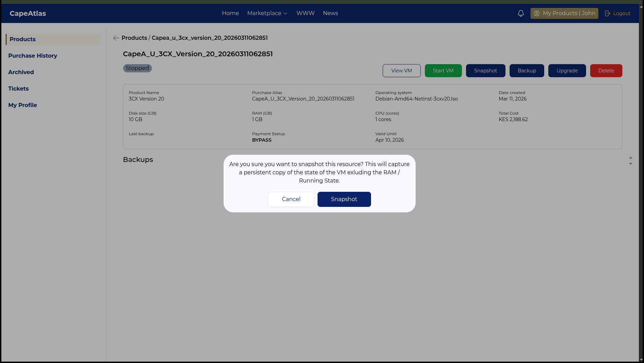Click the red Delete button
The width and height of the screenshot is (644, 363).
(x=606, y=71)
